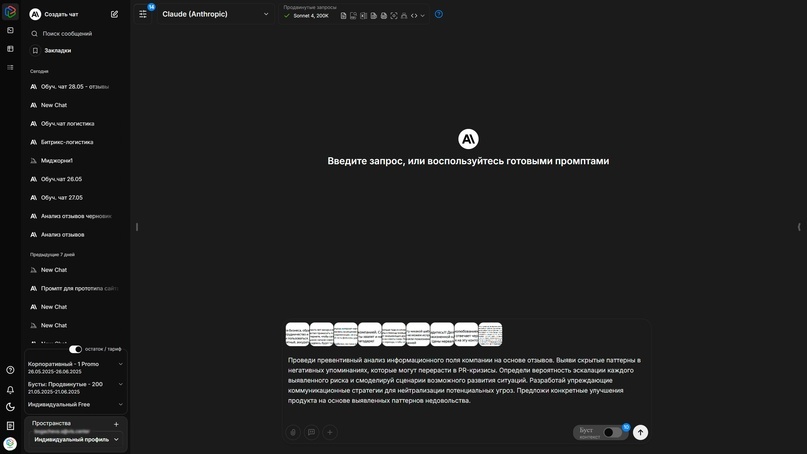Click the left sidebar collapse handle

point(137,227)
